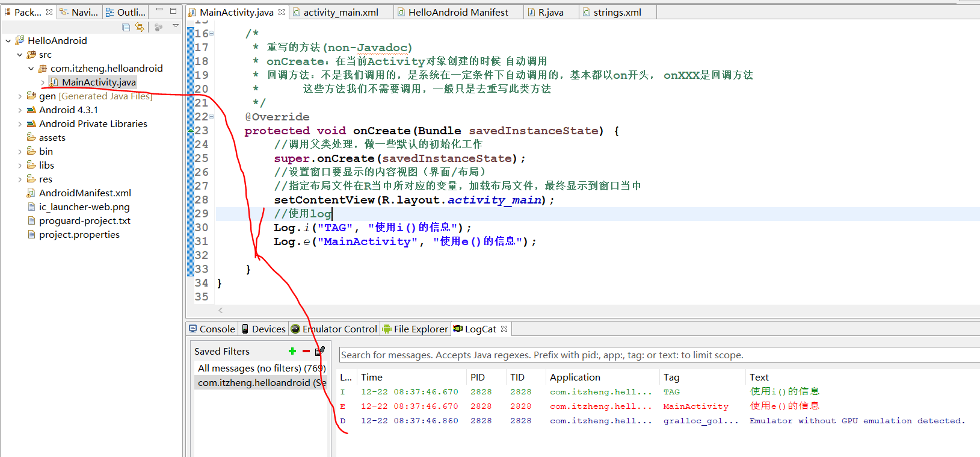Screen dimensions: 980x457
Task: Open the Devices tab
Action: (x=263, y=329)
